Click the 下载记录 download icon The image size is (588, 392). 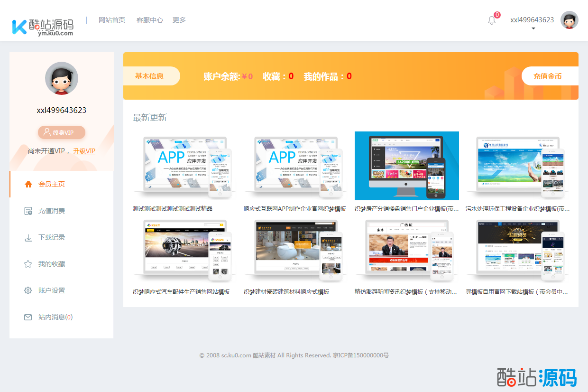pyautogui.click(x=28, y=237)
